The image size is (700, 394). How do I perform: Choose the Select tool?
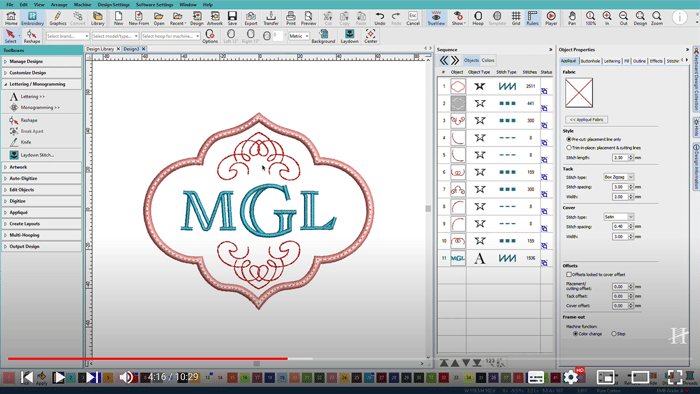(x=10, y=36)
